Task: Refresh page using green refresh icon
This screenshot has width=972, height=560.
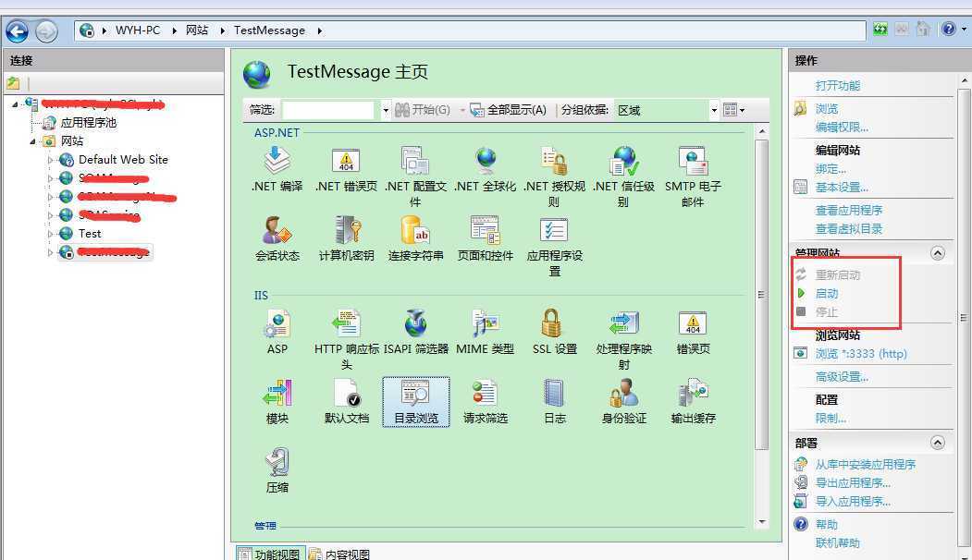Action: click(880, 29)
